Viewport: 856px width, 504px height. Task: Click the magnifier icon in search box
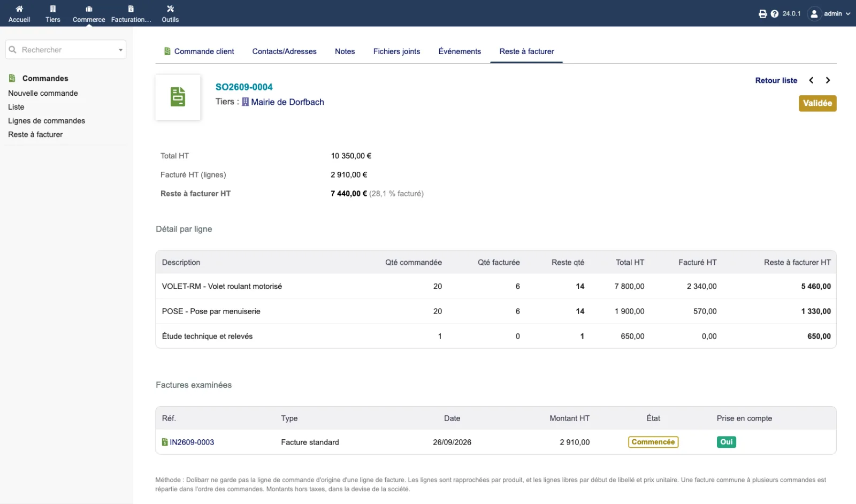pyautogui.click(x=13, y=50)
